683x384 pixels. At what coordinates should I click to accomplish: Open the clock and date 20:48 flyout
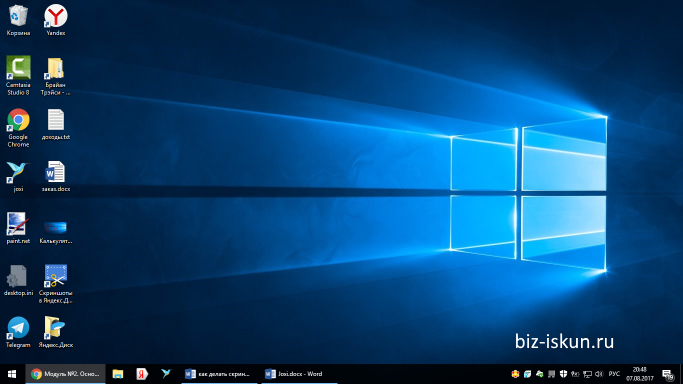(639, 374)
